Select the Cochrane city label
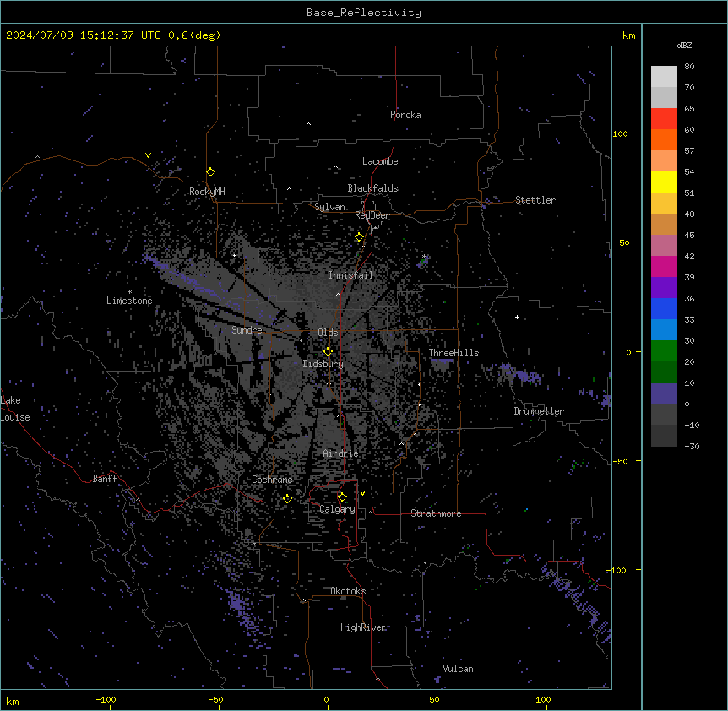Screen dimensions: 728x711 tap(272, 480)
